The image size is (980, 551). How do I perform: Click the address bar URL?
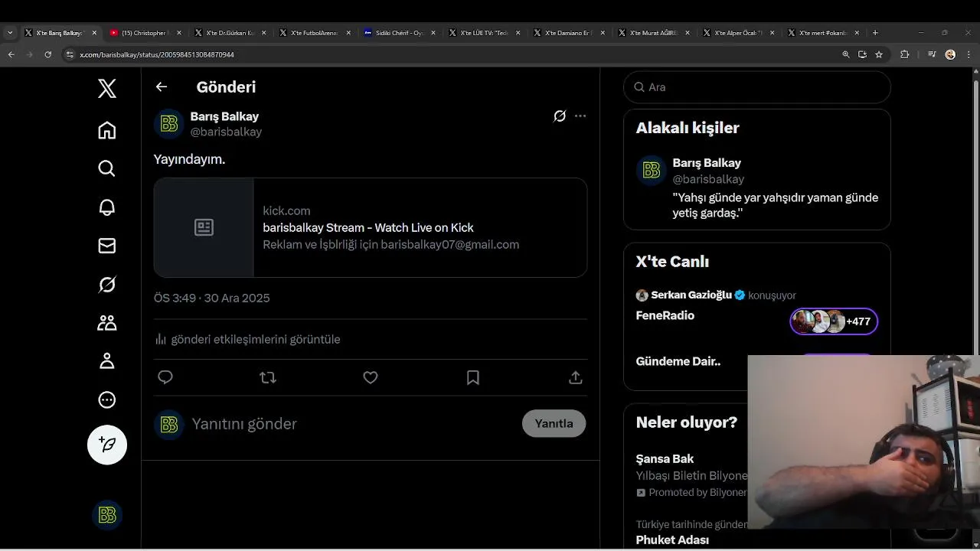tap(157, 55)
